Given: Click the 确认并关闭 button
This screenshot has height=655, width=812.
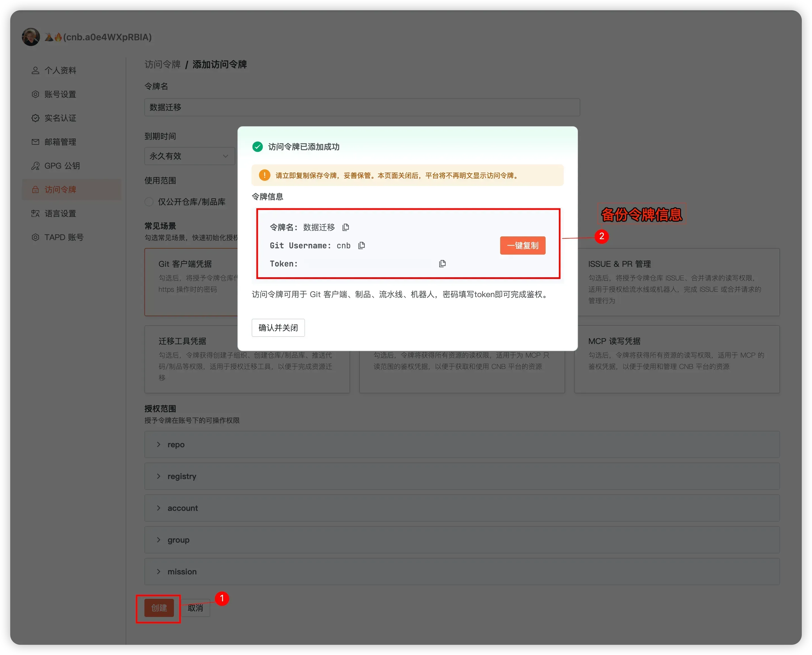Looking at the screenshot, I should tap(278, 328).
